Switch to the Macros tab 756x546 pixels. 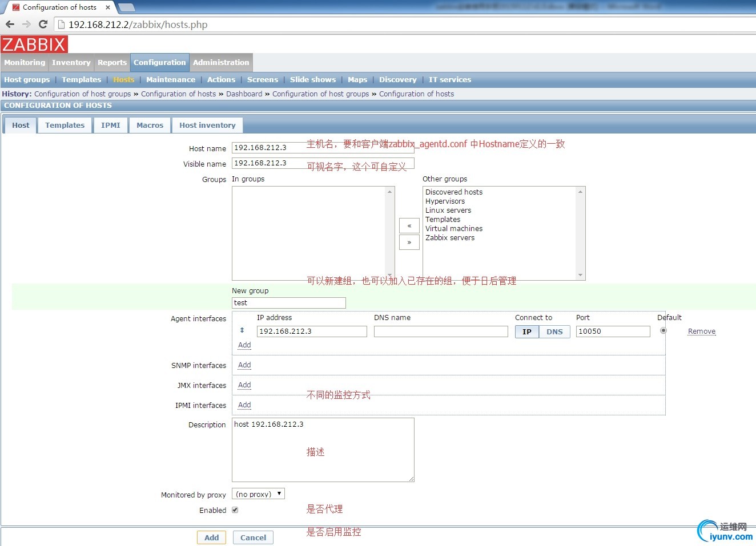pos(150,126)
